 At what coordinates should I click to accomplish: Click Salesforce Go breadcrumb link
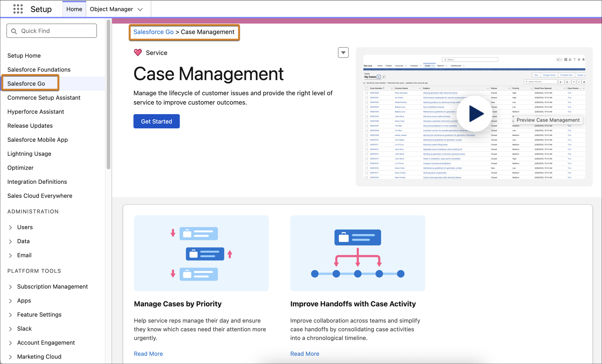[x=154, y=32]
